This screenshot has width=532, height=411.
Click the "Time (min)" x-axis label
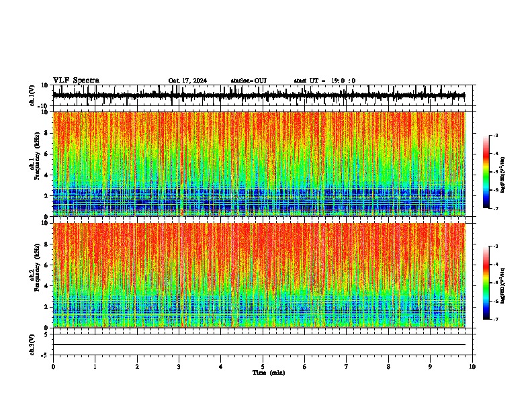(269, 373)
